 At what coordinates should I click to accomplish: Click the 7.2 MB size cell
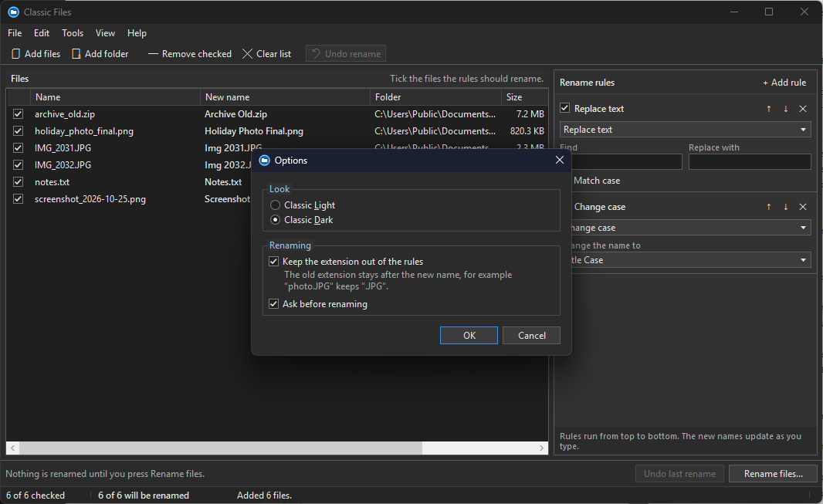tap(530, 113)
